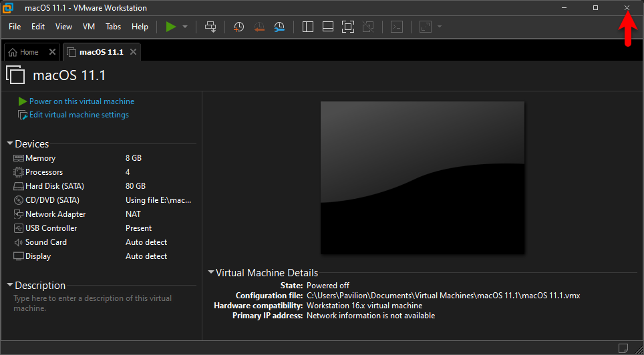Click the 8 GB memory value
Image resolution: width=644 pixels, height=355 pixels.
point(134,158)
